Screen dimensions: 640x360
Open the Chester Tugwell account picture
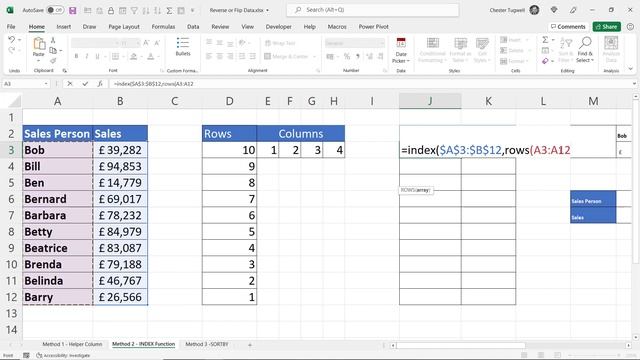coord(534,10)
